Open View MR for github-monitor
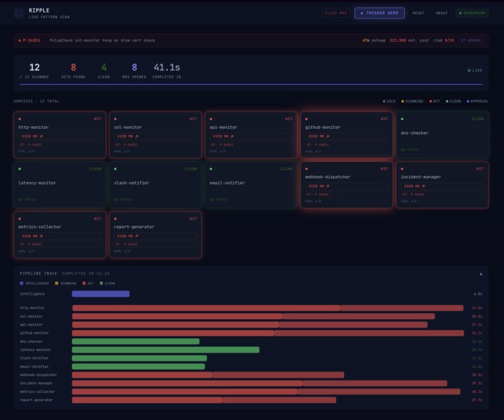The width and height of the screenshot is (504, 420). coord(346,136)
